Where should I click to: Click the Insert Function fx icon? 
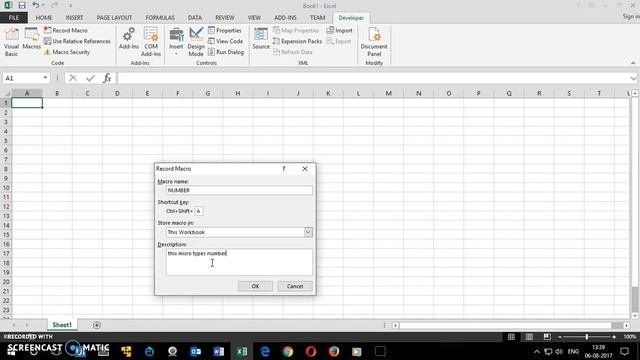[107, 78]
